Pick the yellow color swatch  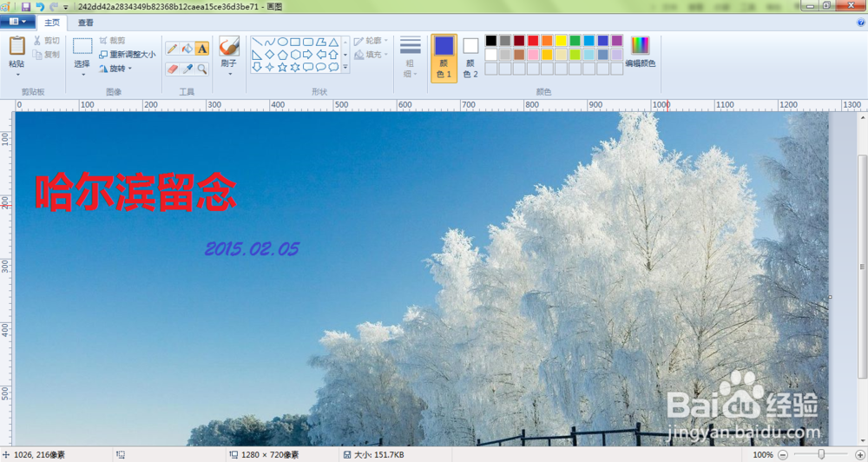click(x=561, y=41)
